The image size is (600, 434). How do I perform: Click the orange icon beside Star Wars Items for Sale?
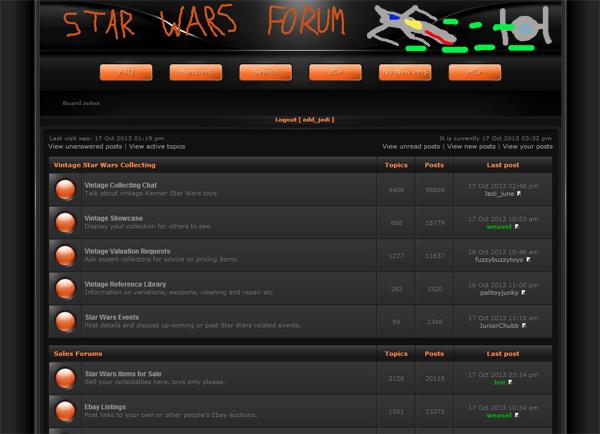coord(65,378)
